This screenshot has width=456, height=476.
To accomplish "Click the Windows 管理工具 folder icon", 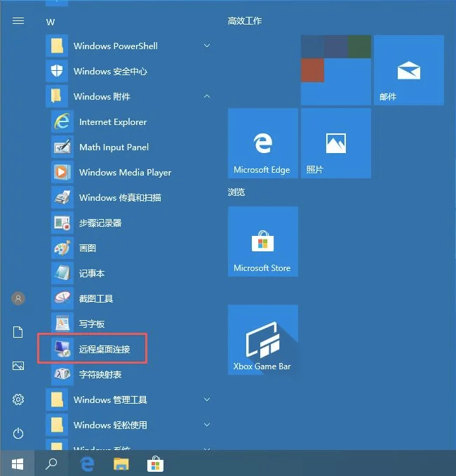I will pos(57,399).
